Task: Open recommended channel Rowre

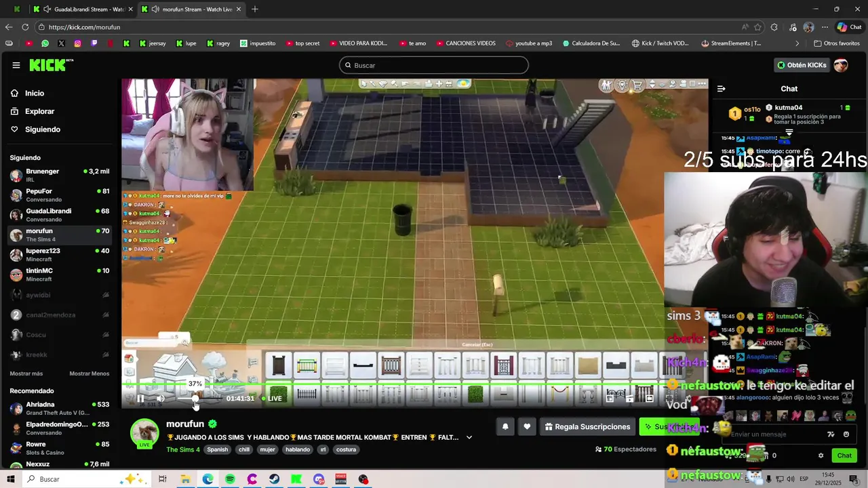Action: pos(60,448)
